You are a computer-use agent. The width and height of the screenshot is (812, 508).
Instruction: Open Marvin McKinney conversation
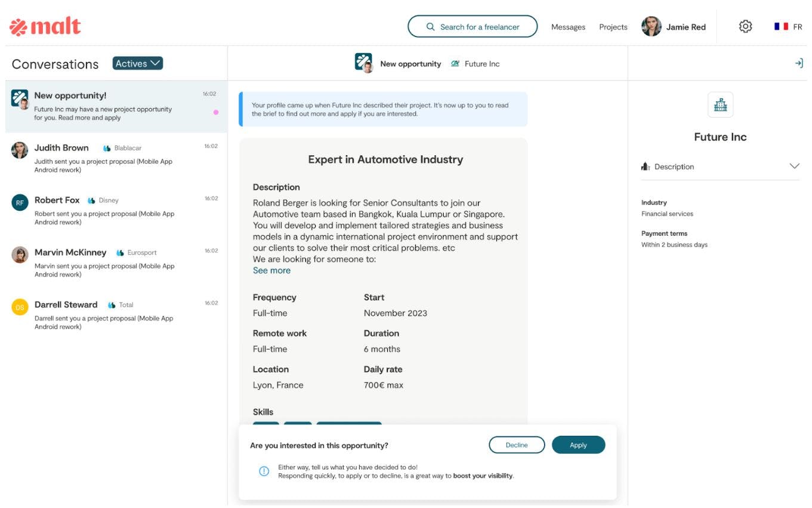116,263
